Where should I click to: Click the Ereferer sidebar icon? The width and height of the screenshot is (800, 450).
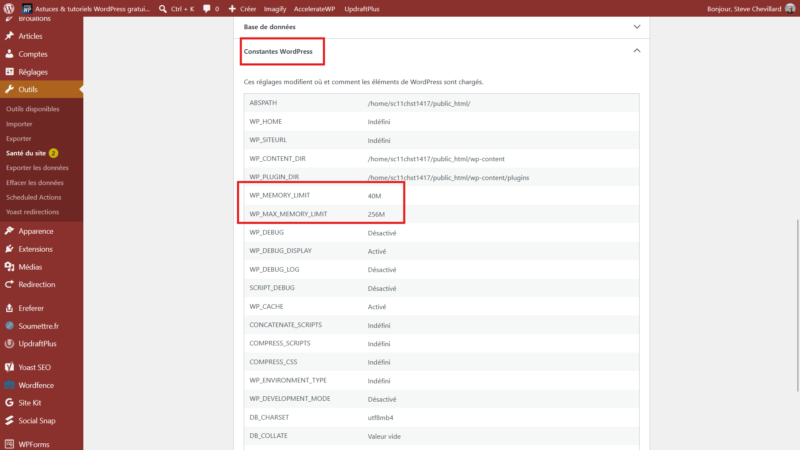[x=9, y=308]
